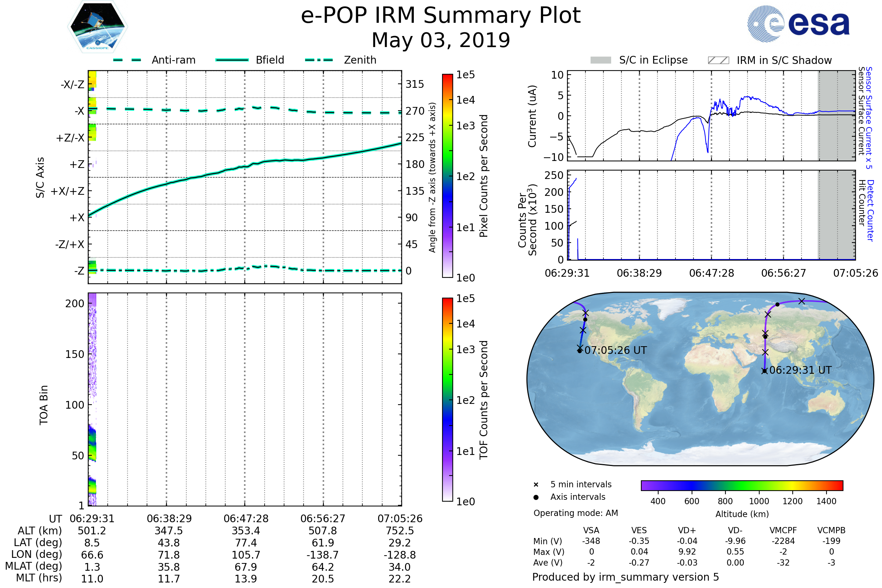Image resolution: width=882 pixels, height=588 pixels.
Task: Click the Operating mode: AM text
Action: click(576, 513)
